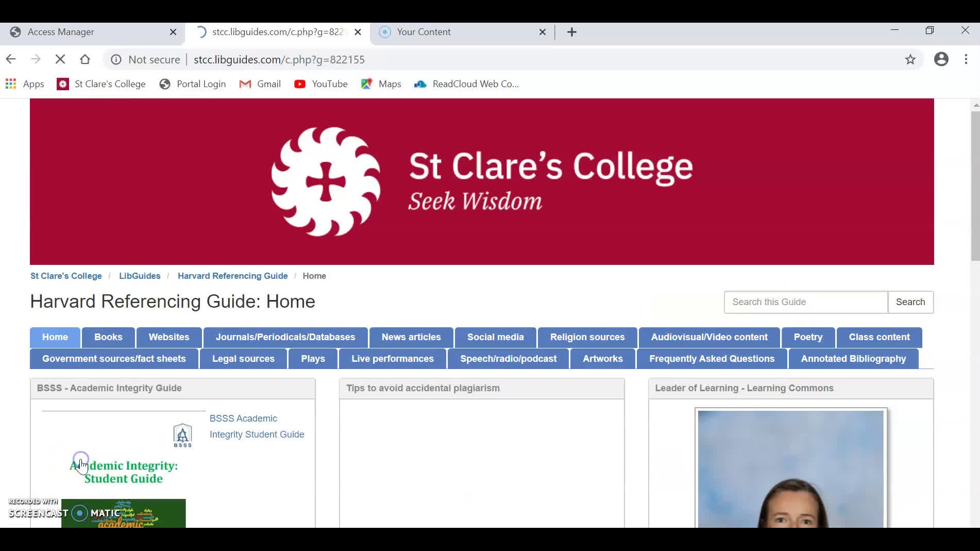Open the Portal Login bookmark
This screenshot has height=551, width=980.
(193, 84)
